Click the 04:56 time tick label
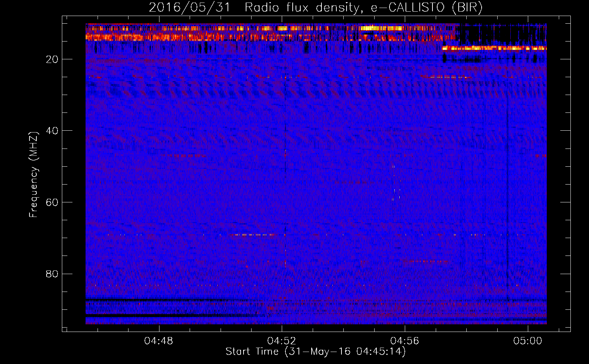The image size is (589, 364). pyautogui.click(x=405, y=341)
